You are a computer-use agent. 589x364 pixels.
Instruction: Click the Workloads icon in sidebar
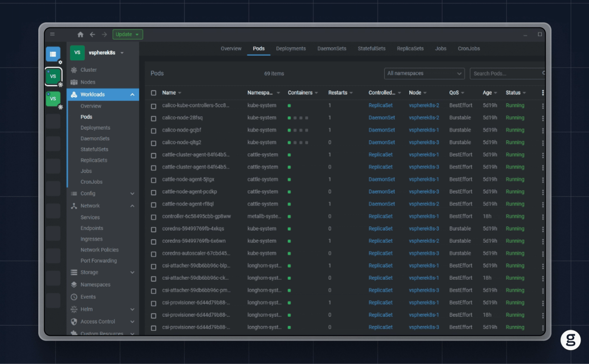pyautogui.click(x=74, y=95)
